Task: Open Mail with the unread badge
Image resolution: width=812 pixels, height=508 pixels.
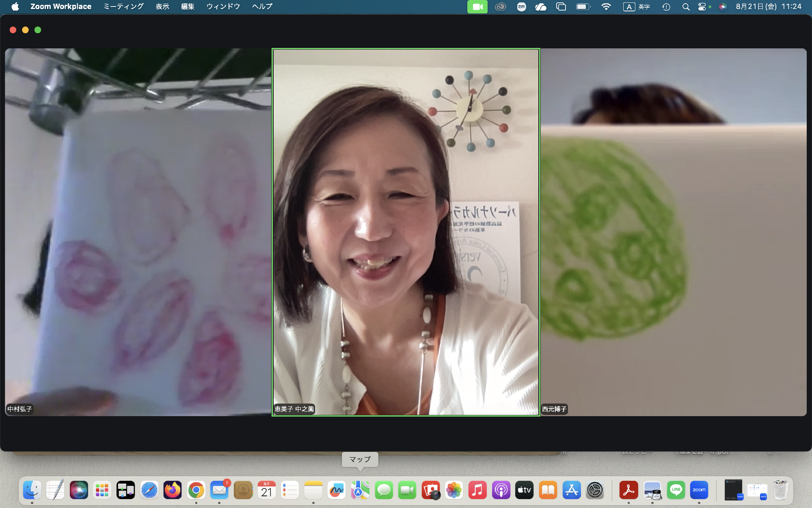Action: [x=220, y=490]
